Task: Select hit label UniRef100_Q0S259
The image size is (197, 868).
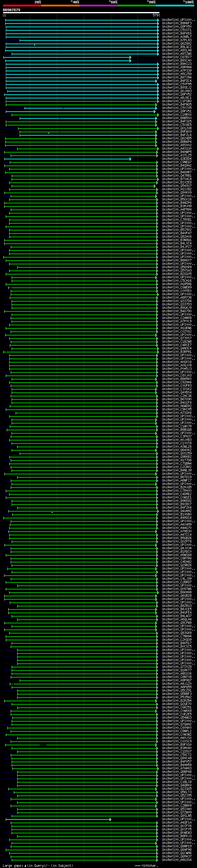Action: [x=176, y=454]
